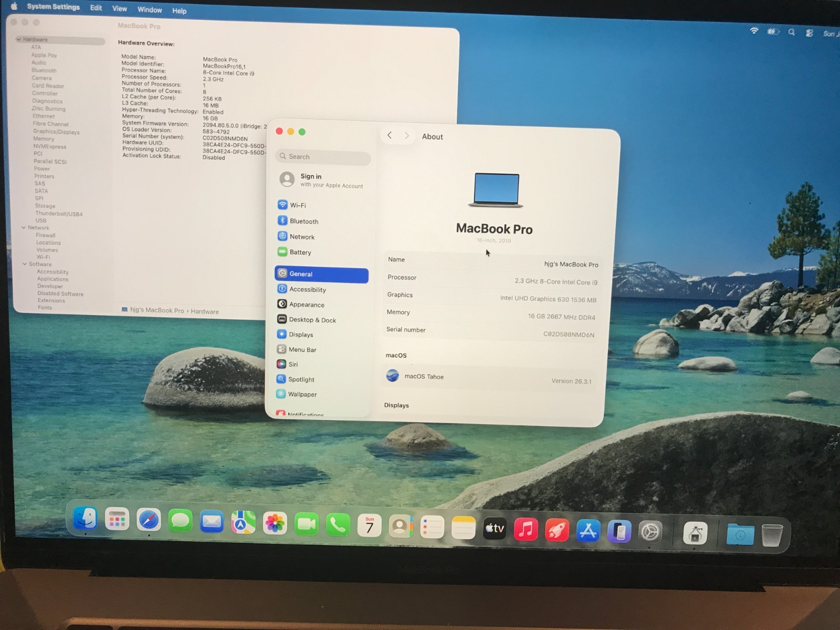
Task: Open Maps from the Dock
Action: tap(243, 523)
